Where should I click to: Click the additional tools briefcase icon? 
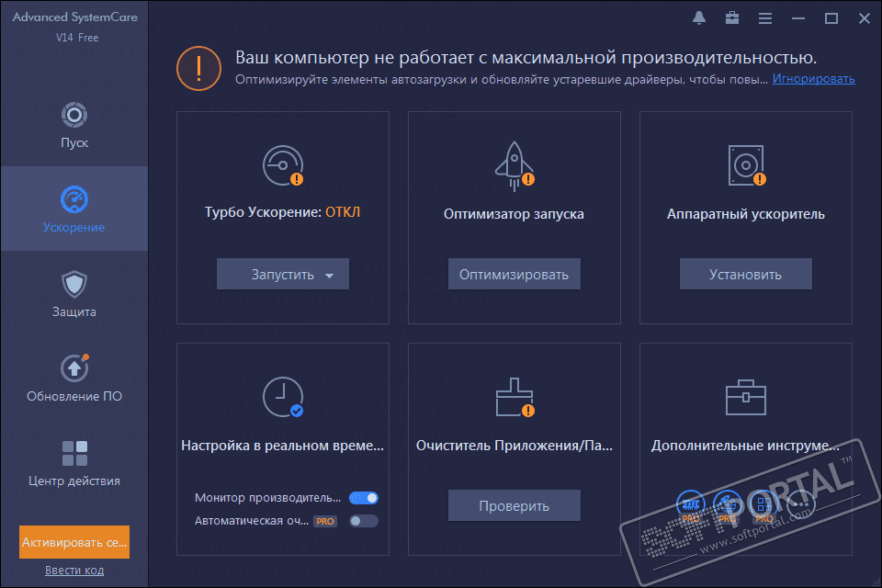tap(746, 397)
